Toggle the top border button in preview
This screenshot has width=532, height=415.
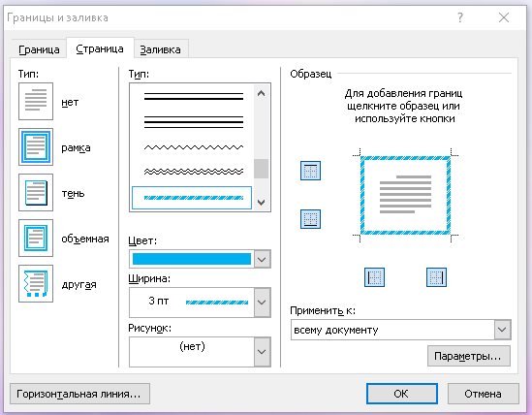(310, 171)
